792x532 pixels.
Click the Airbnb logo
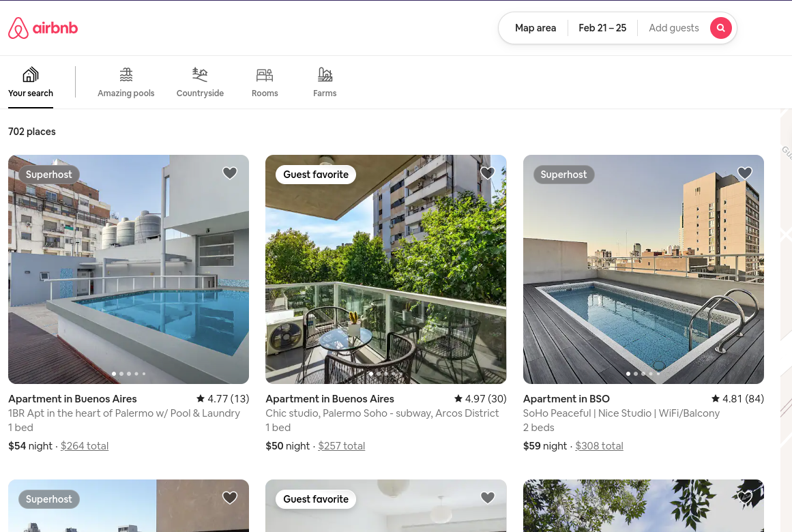coord(43,28)
